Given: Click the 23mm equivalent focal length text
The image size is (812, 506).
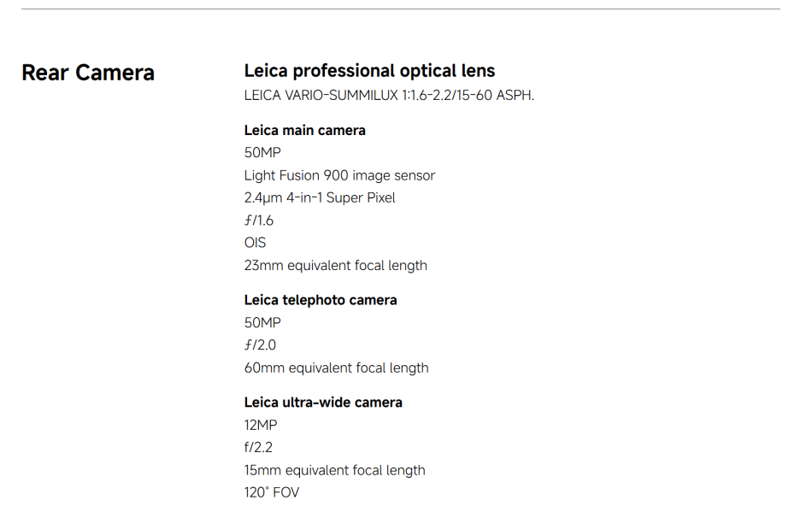Looking at the screenshot, I should coord(336,266).
